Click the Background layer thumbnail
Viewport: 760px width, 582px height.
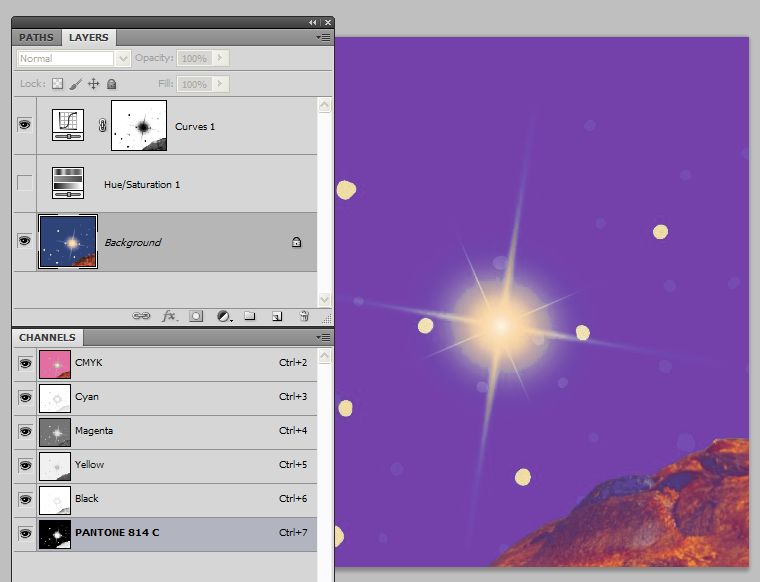68,241
